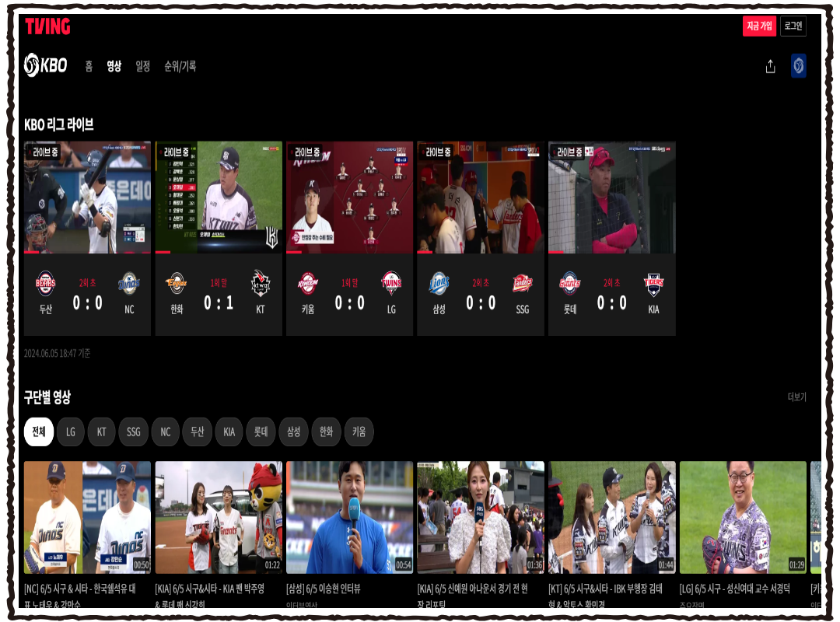
Task: Open the 롯데 vs KIA live stream thumbnail
Action: (612, 197)
